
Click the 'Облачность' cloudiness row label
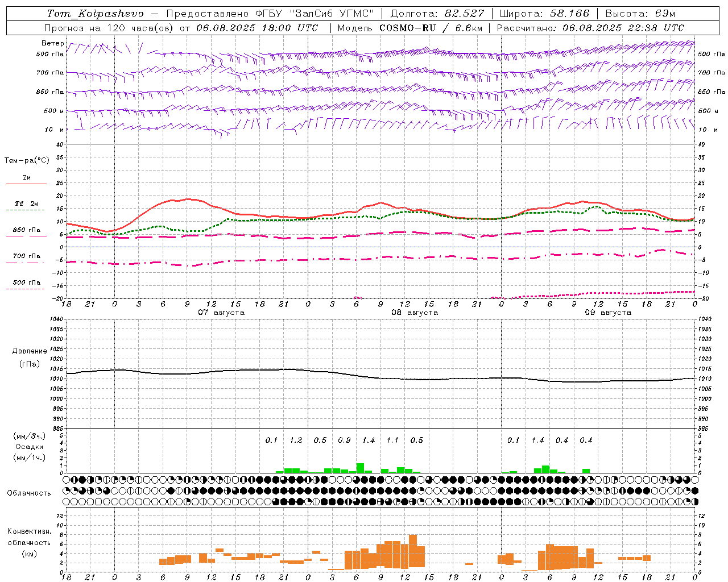point(29,493)
